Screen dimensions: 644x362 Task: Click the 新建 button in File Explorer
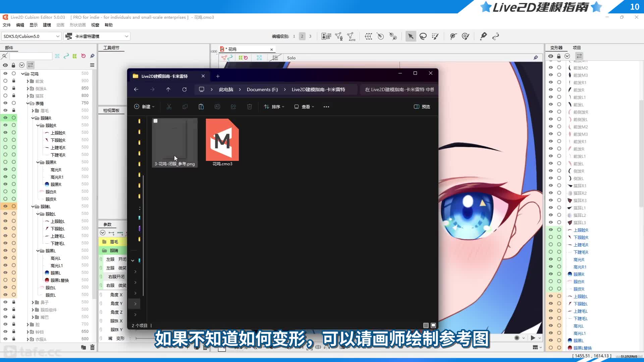click(144, 107)
